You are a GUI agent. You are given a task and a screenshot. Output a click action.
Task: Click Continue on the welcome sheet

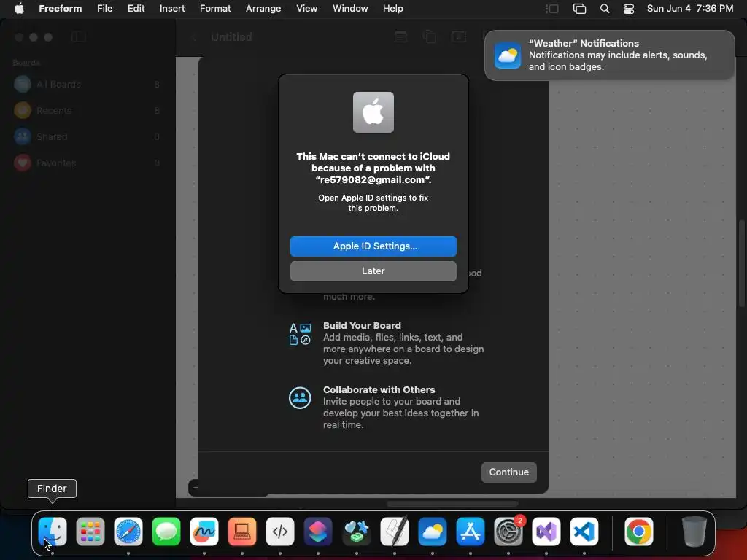pos(508,472)
